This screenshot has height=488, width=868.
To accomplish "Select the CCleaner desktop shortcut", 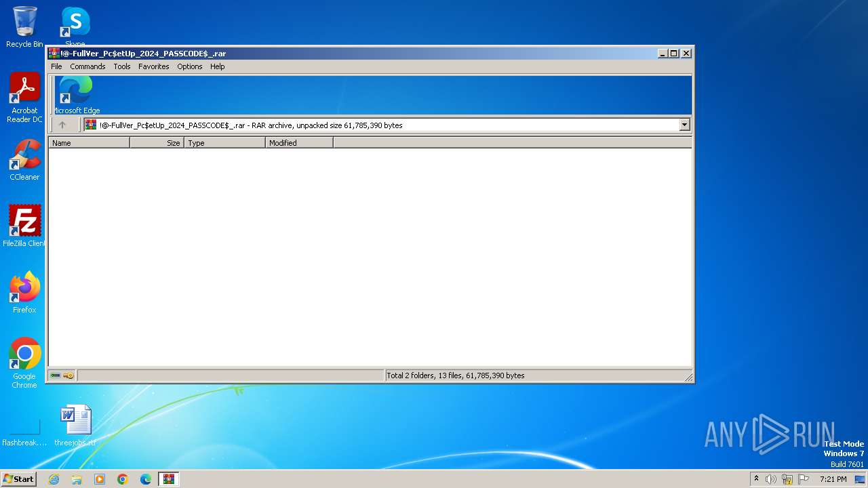I will [x=24, y=160].
